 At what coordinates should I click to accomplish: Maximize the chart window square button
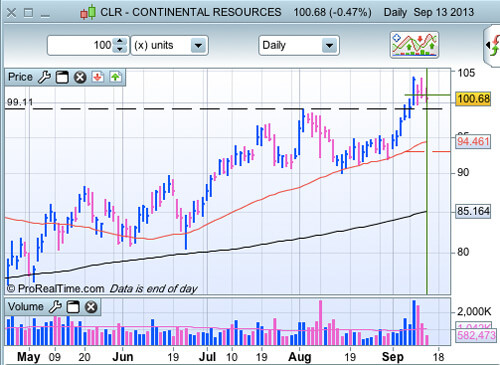coord(29,13)
